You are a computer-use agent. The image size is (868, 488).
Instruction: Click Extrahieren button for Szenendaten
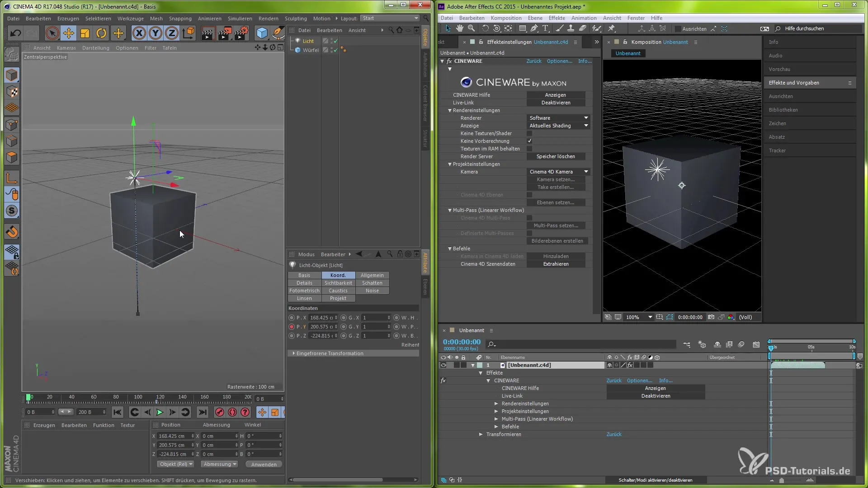(556, 264)
